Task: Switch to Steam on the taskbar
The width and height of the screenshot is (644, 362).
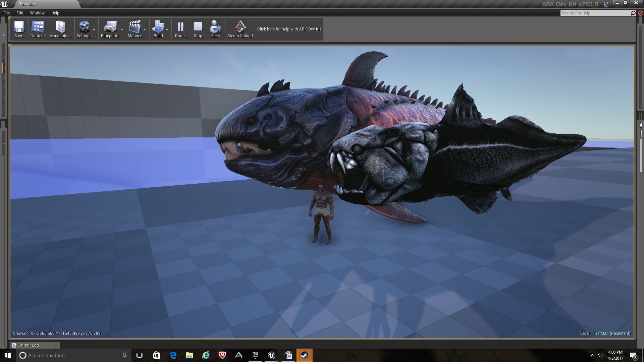Action: coord(305,355)
